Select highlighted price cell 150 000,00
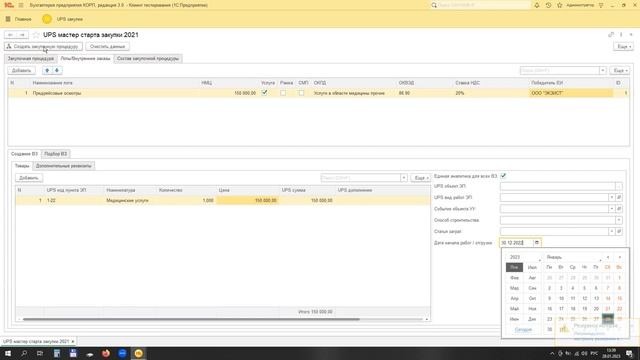 (247, 200)
